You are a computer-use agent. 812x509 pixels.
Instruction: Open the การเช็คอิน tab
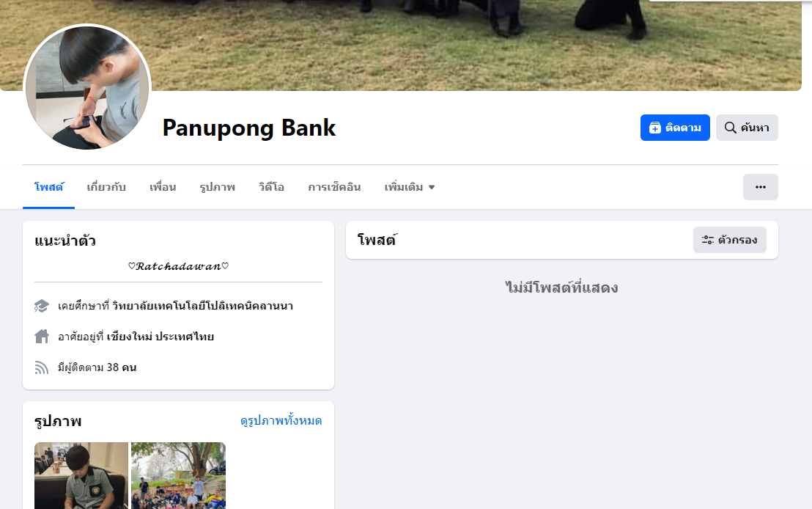(x=334, y=187)
